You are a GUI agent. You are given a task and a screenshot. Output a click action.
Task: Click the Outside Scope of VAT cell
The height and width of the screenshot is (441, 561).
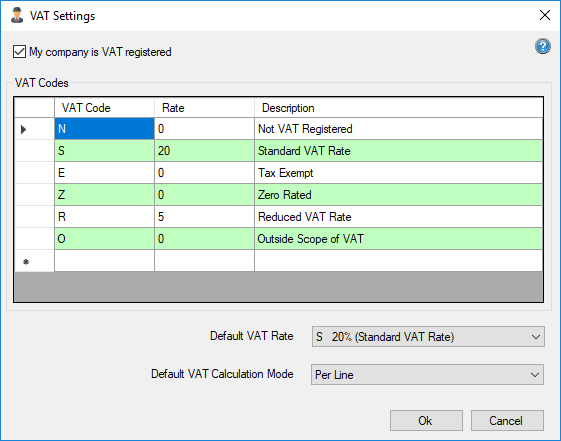click(399, 239)
